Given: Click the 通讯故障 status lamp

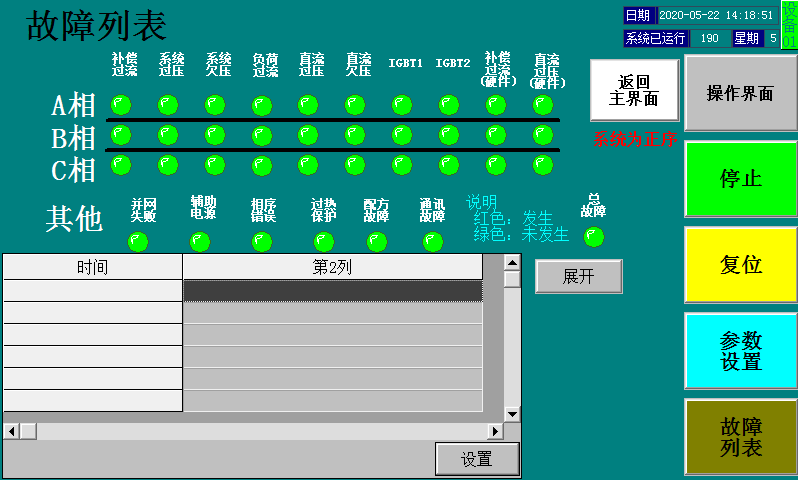Looking at the screenshot, I should pos(432,241).
